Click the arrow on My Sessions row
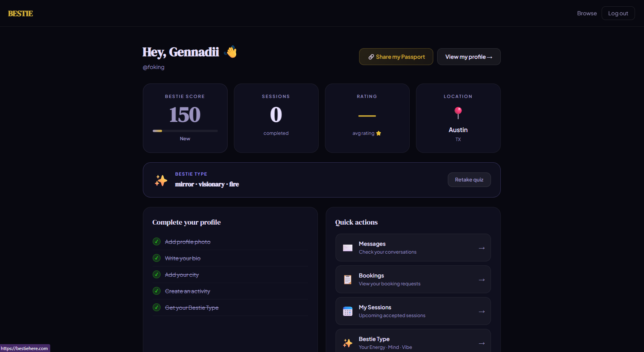This screenshot has height=352, width=644. pos(482,312)
